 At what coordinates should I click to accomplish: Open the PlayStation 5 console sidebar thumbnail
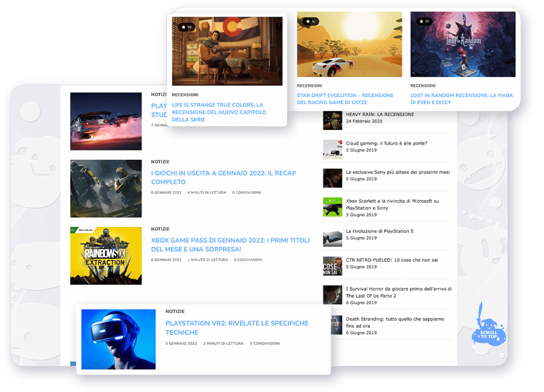(332, 237)
